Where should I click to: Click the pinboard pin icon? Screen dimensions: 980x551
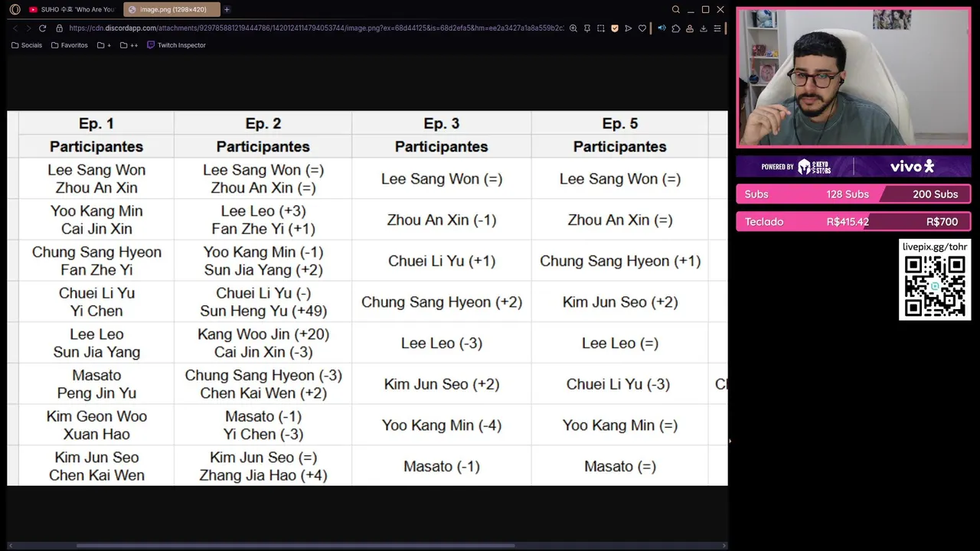coord(586,28)
